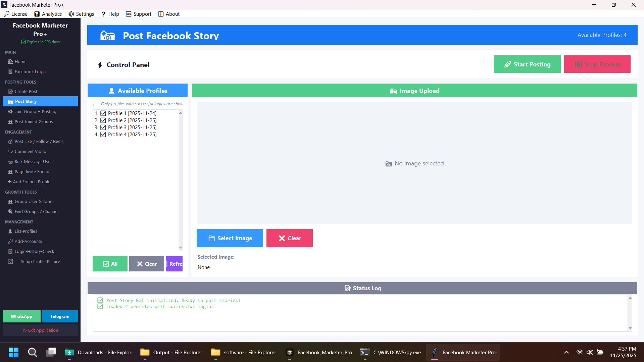This screenshot has height=362, width=644.
Task: Open Post Joined Groups
Action: (34, 121)
